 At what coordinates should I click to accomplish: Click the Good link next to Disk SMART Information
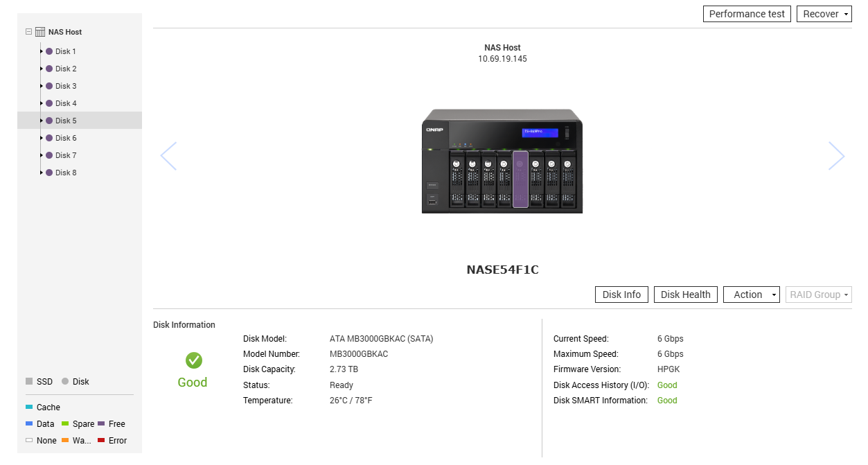click(666, 400)
